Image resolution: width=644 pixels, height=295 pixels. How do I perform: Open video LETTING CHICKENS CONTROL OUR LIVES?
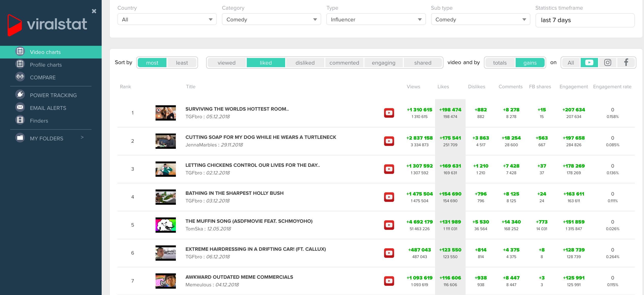point(253,165)
